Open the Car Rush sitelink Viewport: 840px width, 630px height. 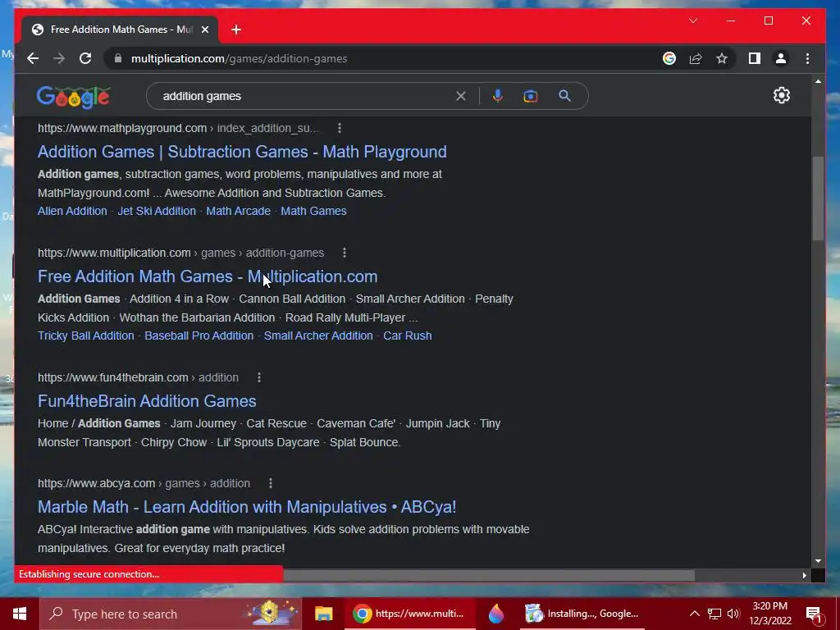pos(407,336)
